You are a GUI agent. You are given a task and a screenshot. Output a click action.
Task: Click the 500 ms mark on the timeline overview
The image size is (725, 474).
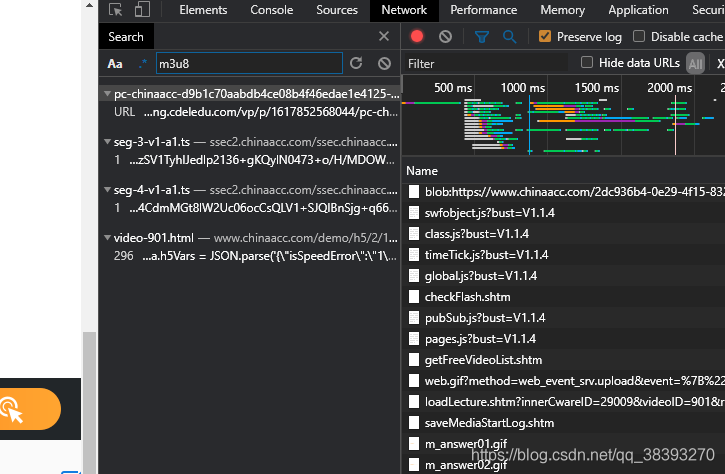pyautogui.click(x=453, y=87)
